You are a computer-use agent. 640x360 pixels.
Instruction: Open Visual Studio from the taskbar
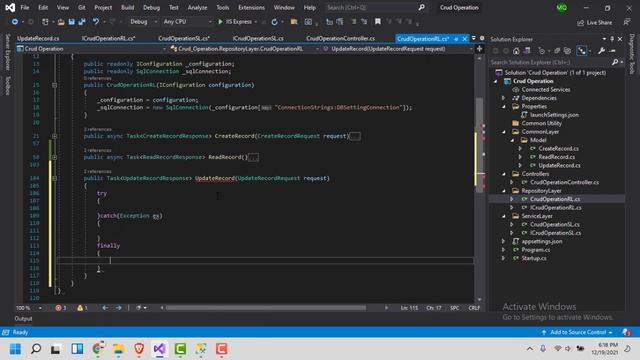coord(160,349)
